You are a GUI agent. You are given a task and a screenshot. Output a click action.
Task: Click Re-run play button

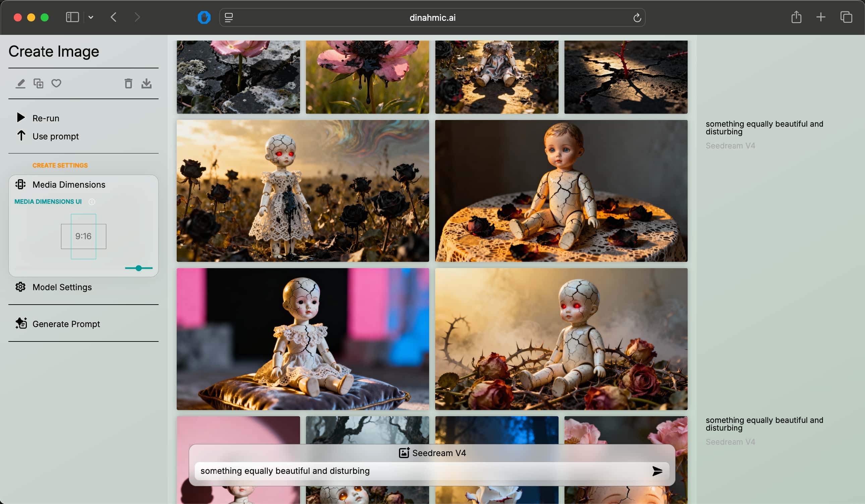point(21,118)
